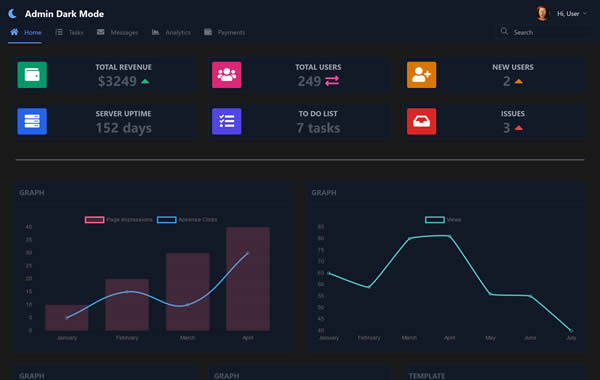Click the green wallet Total Revenue icon
The image size is (600, 380).
[x=32, y=75]
